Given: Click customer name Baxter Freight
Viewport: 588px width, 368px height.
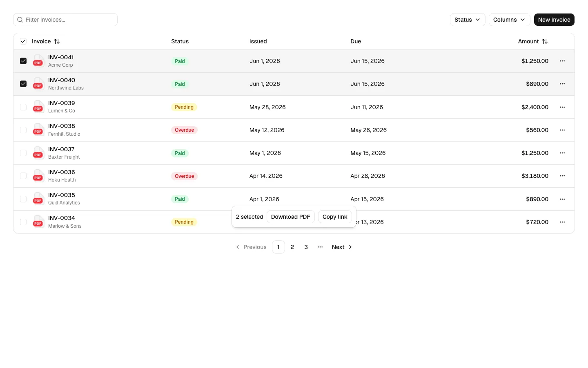Looking at the screenshot, I should pyautogui.click(x=64, y=157).
